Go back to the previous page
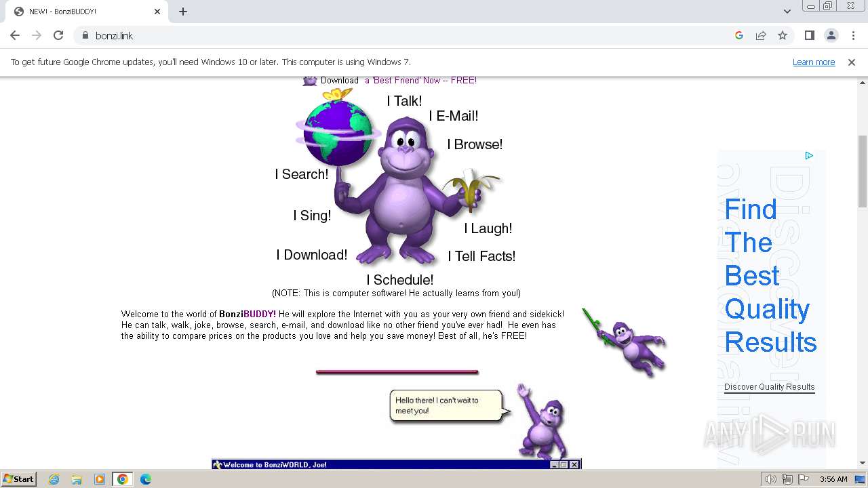 [x=15, y=35]
